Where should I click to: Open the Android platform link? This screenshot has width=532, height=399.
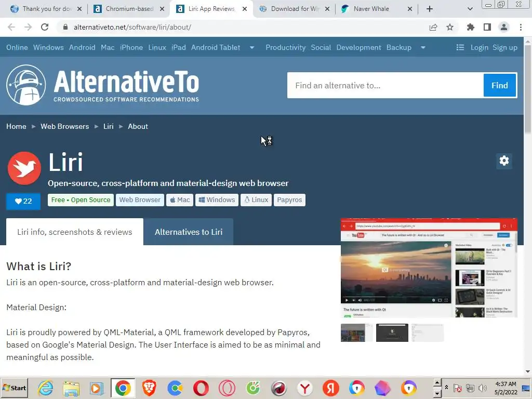[x=82, y=47]
